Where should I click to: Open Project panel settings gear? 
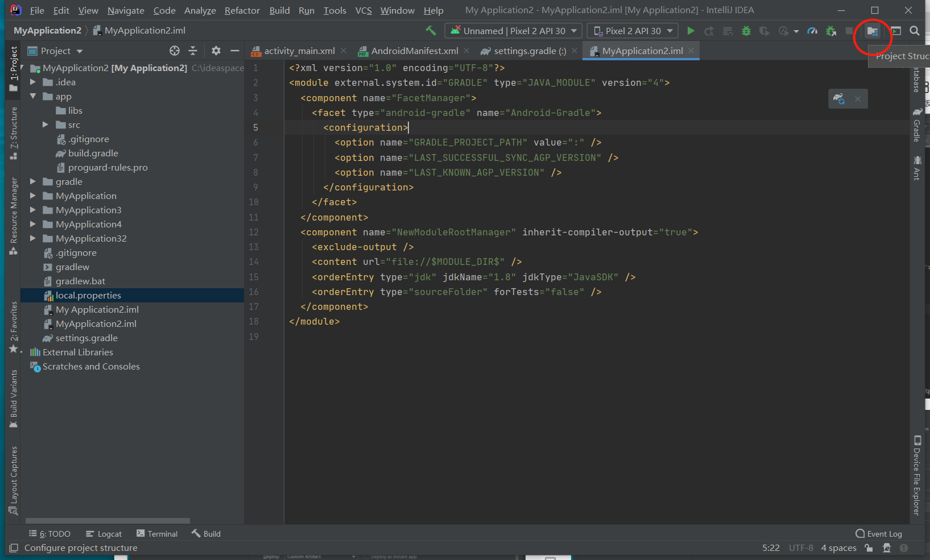coord(216,51)
